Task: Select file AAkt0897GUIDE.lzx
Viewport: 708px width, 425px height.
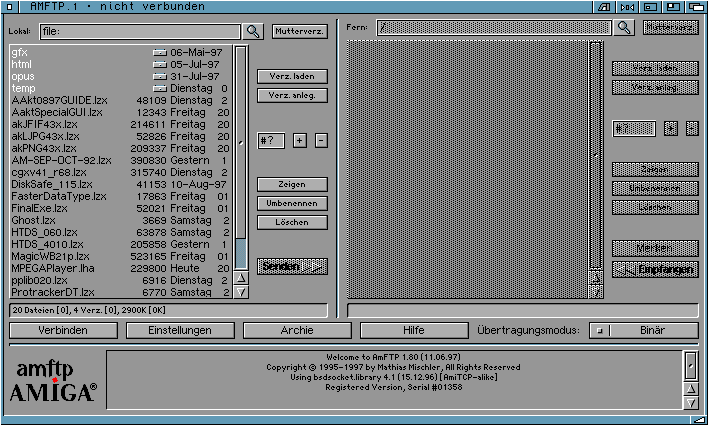Action: 121,100
